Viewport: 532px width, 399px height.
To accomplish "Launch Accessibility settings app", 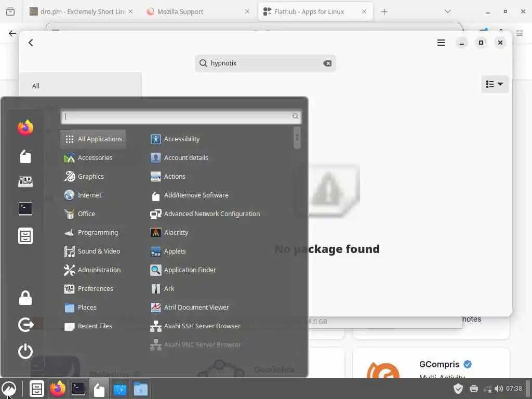I will (175, 139).
